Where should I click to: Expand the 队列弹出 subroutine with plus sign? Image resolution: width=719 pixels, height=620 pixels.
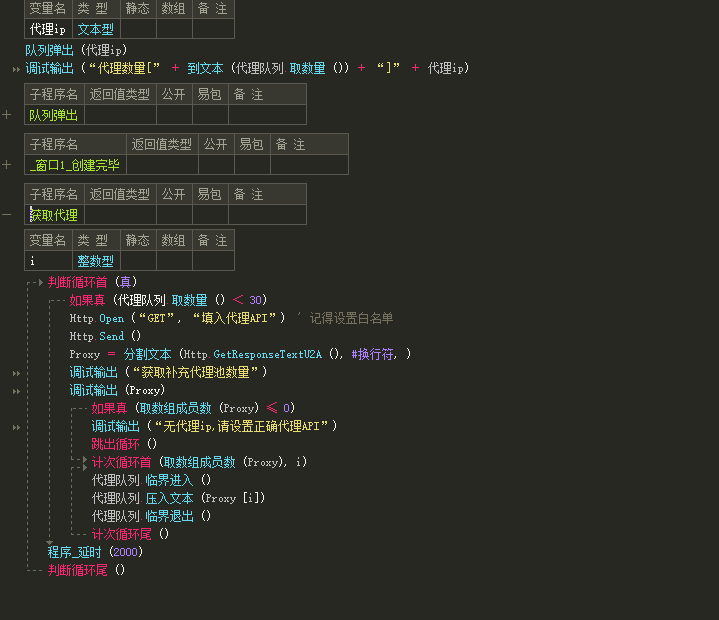(x=6, y=115)
